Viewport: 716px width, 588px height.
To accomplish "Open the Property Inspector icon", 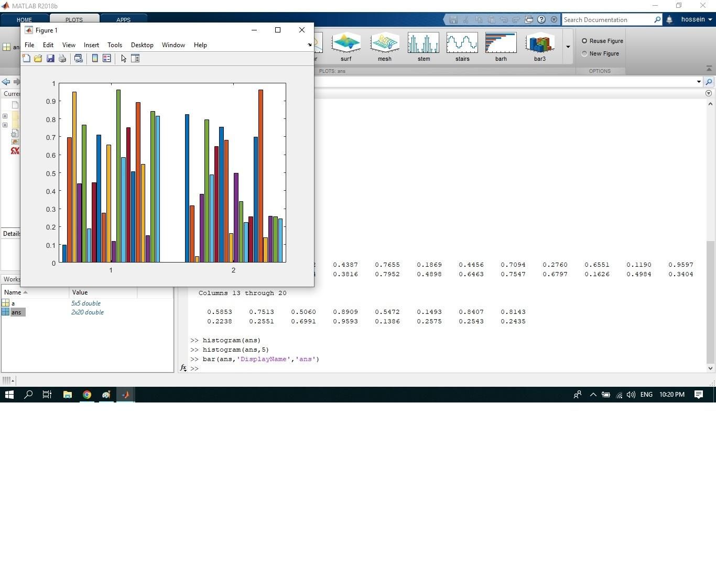I will click(x=135, y=59).
